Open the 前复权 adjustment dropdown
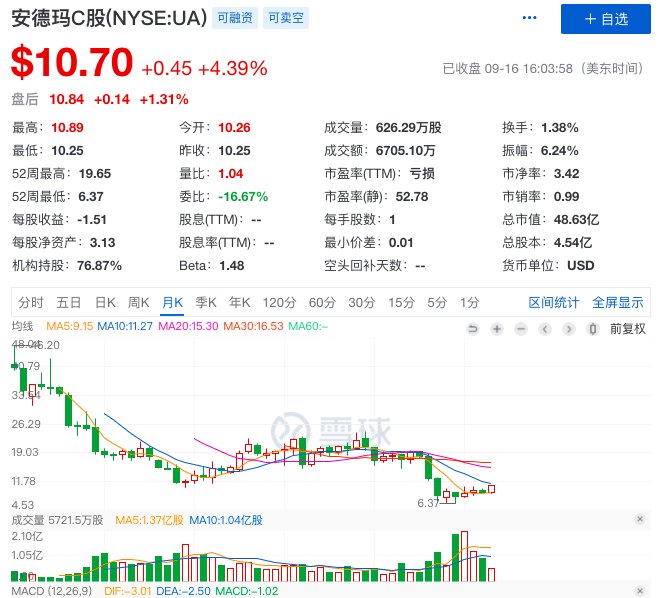 click(628, 329)
